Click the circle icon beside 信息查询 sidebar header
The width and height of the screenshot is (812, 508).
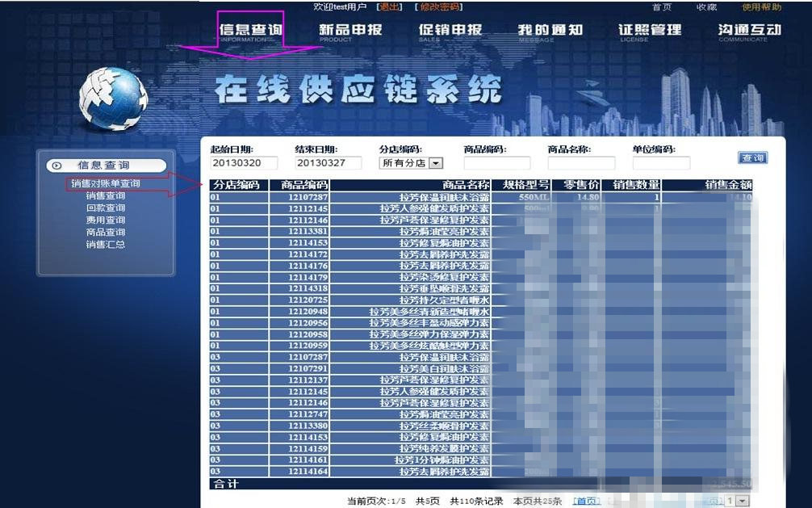[x=57, y=166]
